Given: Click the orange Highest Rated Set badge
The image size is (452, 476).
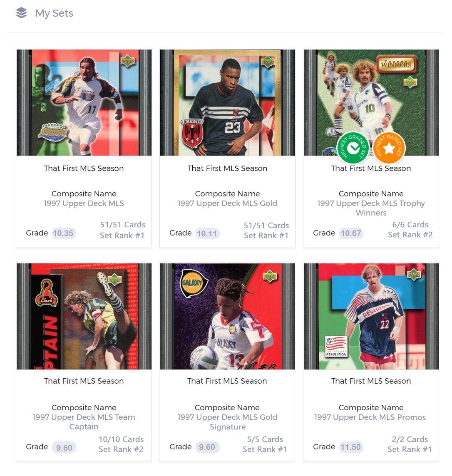Looking at the screenshot, I should pos(389,148).
